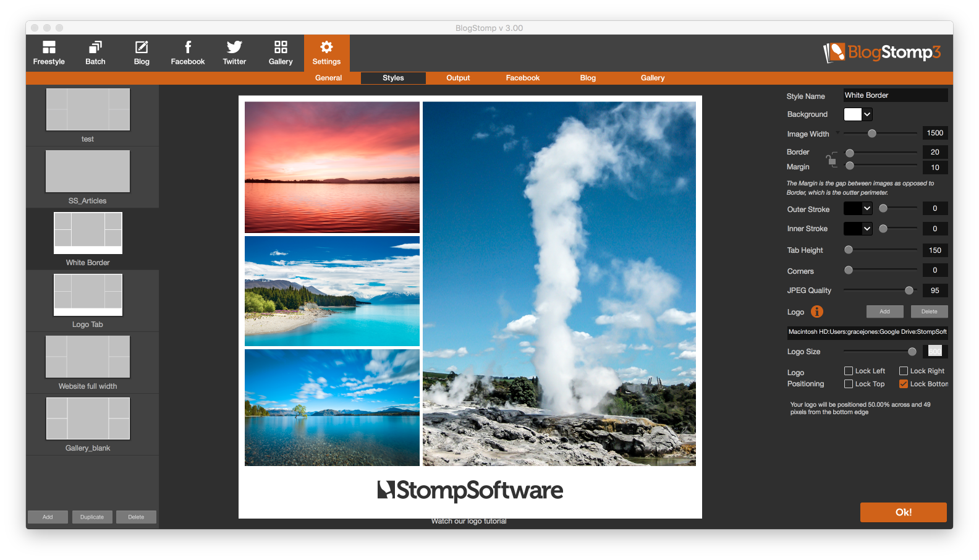Enable Lock Right checkbox
Viewport: 979px width, 560px height.
[904, 371]
